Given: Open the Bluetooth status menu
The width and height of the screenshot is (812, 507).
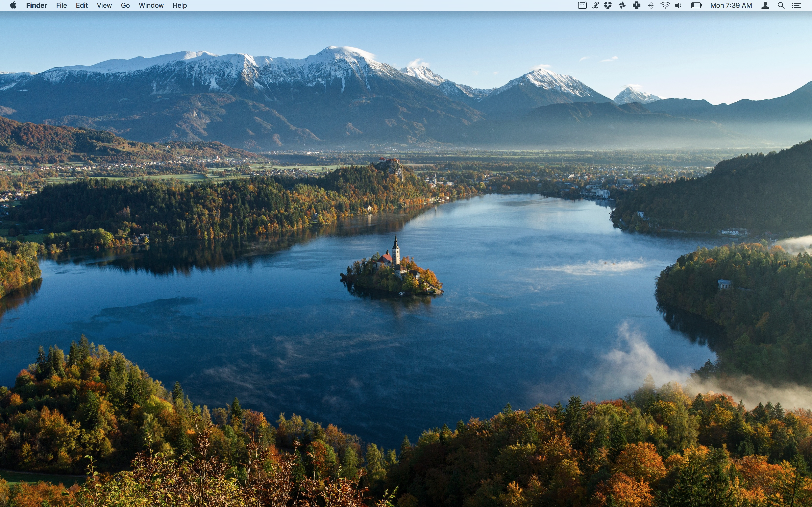Looking at the screenshot, I should 651,5.
